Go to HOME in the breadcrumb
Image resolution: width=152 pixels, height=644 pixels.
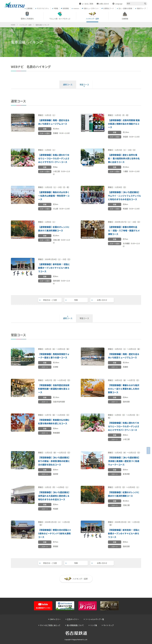pyautogui.click(x=13, y=25)
